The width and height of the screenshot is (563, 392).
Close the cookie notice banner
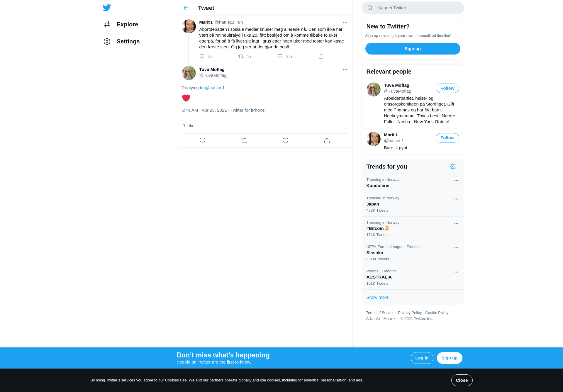tap(462, 380)
